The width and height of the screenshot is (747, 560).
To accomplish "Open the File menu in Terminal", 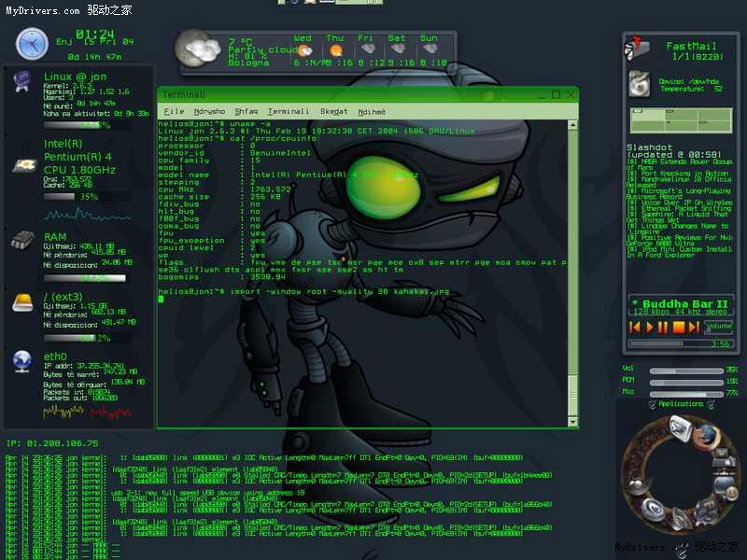I will pyautogui.click(x=174, y=111).
